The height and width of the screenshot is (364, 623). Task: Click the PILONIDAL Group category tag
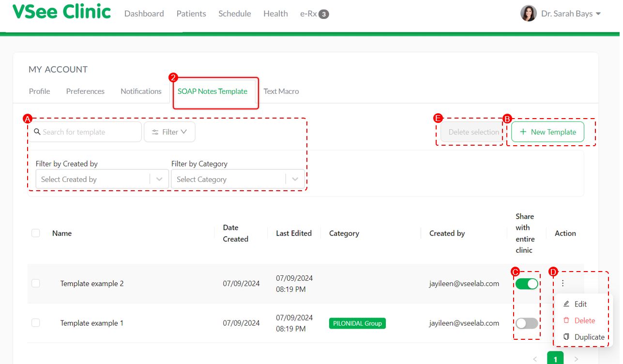pos(357,323)
